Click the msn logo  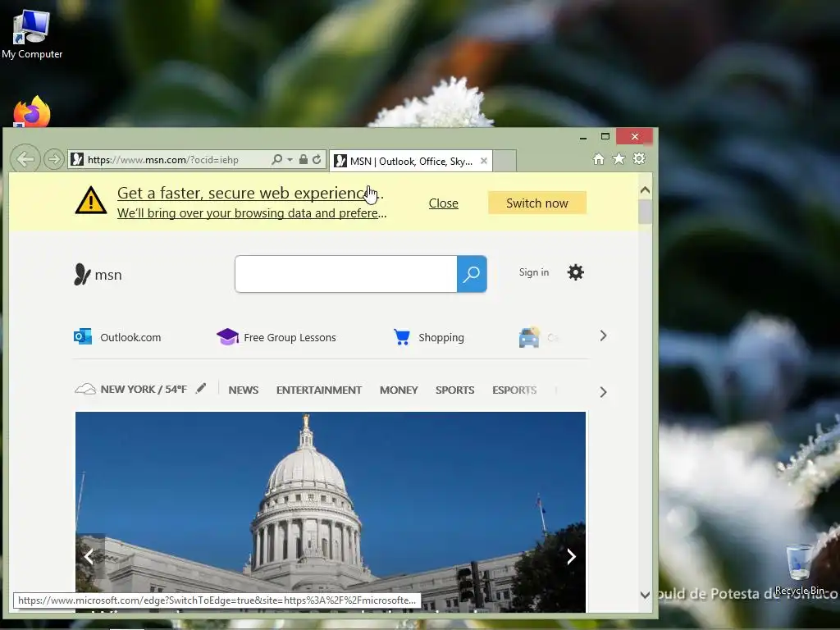[x=98, y=274]
